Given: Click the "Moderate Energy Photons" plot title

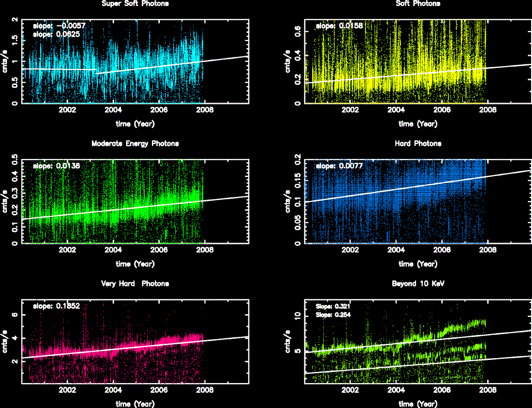Looking at the screenshot, I should click(x=135, y=144).
